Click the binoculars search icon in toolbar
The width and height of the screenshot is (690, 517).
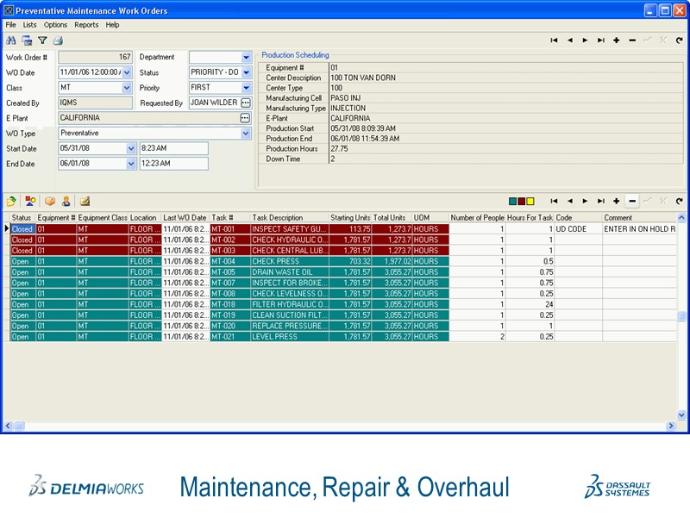(11, 40)
